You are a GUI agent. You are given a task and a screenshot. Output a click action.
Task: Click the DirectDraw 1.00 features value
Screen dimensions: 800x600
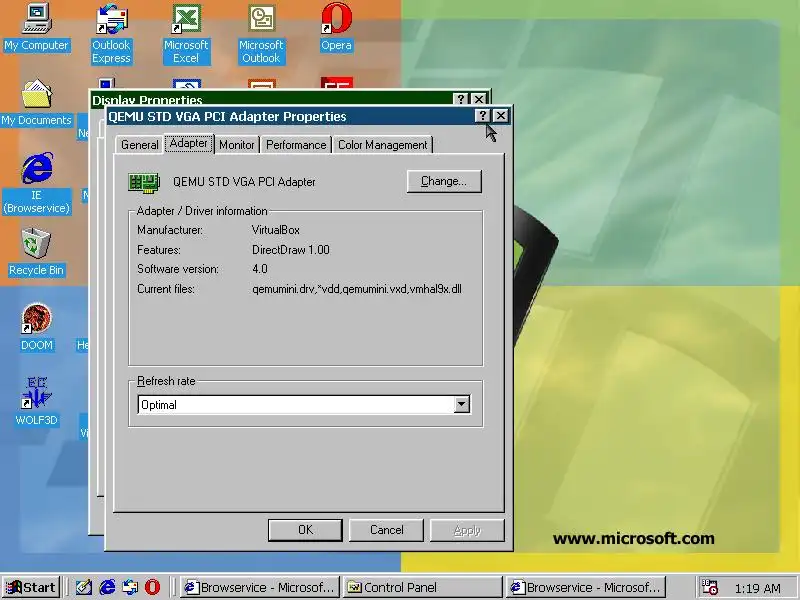click(291, 250)
